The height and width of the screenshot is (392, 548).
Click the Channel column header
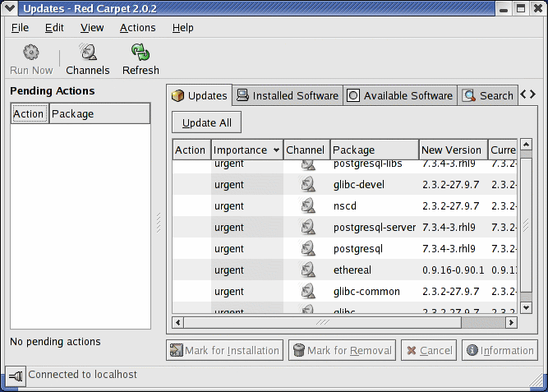click(x=306, y=150)
